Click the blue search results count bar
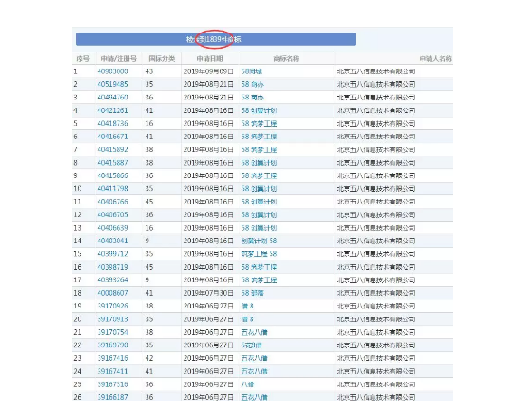532x407 pixels. [x=215, y=40]
